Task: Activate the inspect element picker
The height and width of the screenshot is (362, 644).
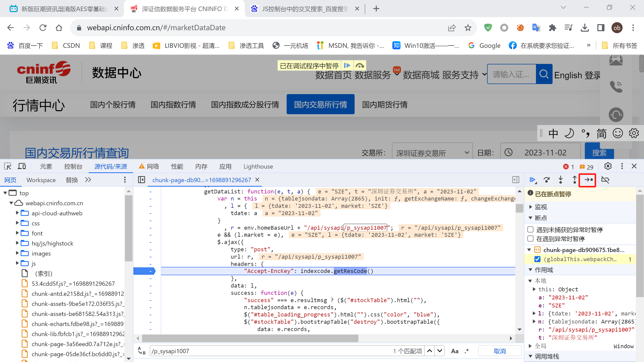Action: point(8,166)
